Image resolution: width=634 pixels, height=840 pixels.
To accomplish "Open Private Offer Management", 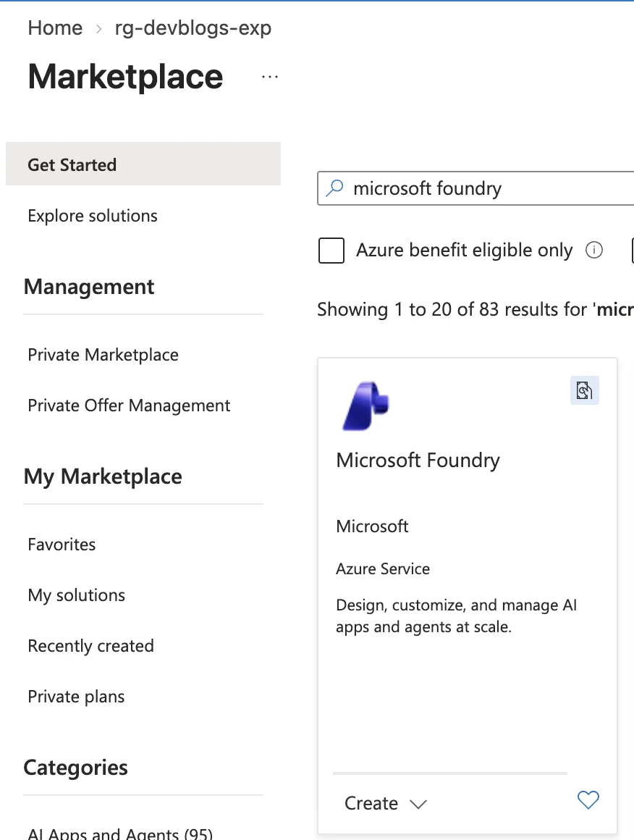I will click(x=129, y=406).
